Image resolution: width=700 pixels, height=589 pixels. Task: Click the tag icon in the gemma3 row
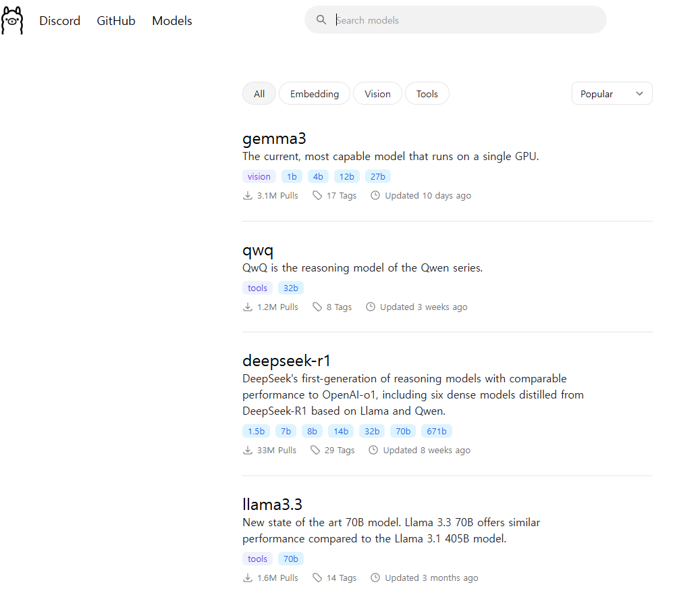pos(317,196)
